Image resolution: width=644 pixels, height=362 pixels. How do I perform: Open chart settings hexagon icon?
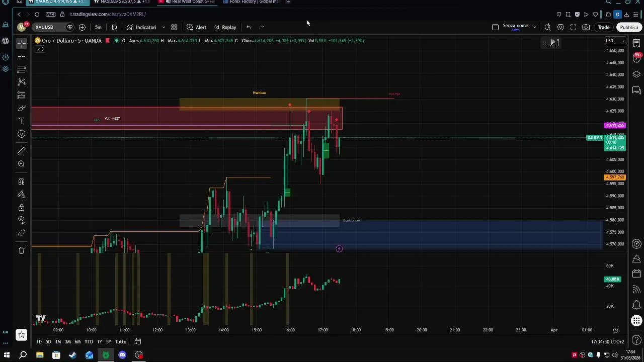[560, 27]
